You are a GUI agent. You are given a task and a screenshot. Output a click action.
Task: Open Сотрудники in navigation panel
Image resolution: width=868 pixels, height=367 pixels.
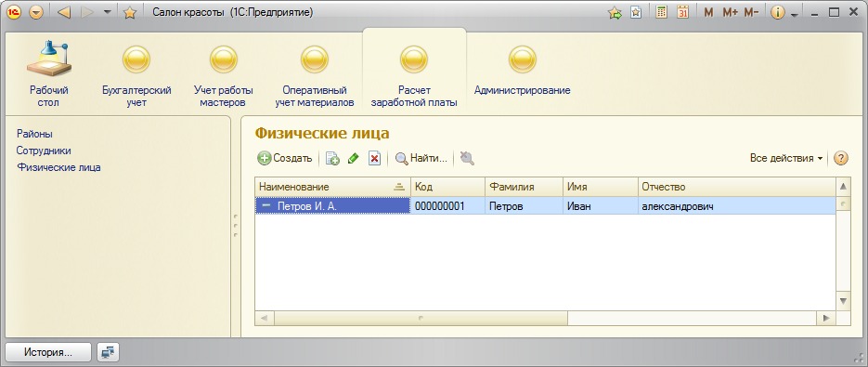point(44,151)
